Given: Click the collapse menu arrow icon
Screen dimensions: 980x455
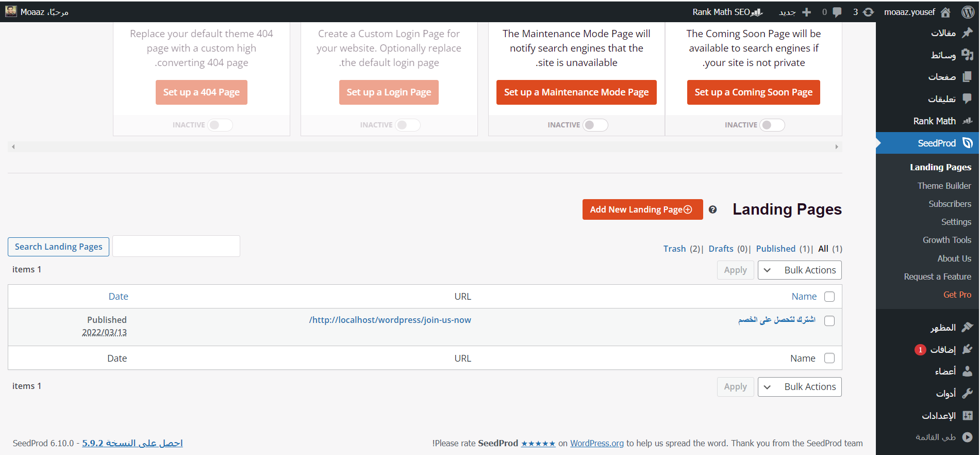Looking at the screenshot, I should point(968,437).
